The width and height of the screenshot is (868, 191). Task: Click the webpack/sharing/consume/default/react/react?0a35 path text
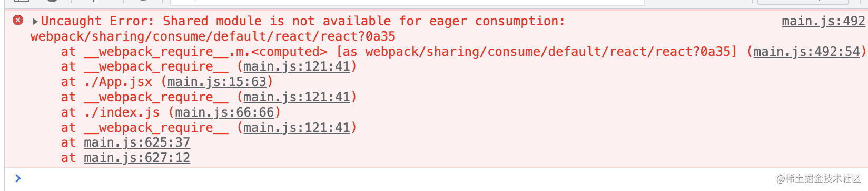point(213,36)
